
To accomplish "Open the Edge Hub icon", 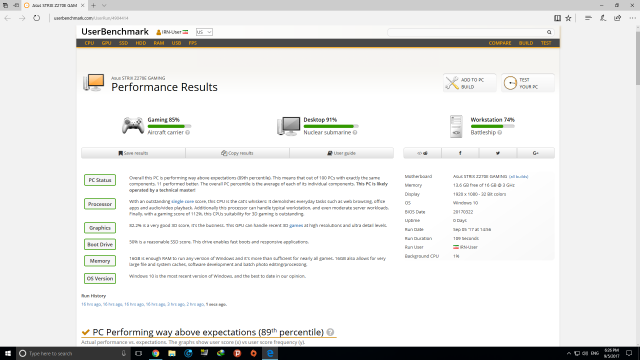I will point(588,18).
